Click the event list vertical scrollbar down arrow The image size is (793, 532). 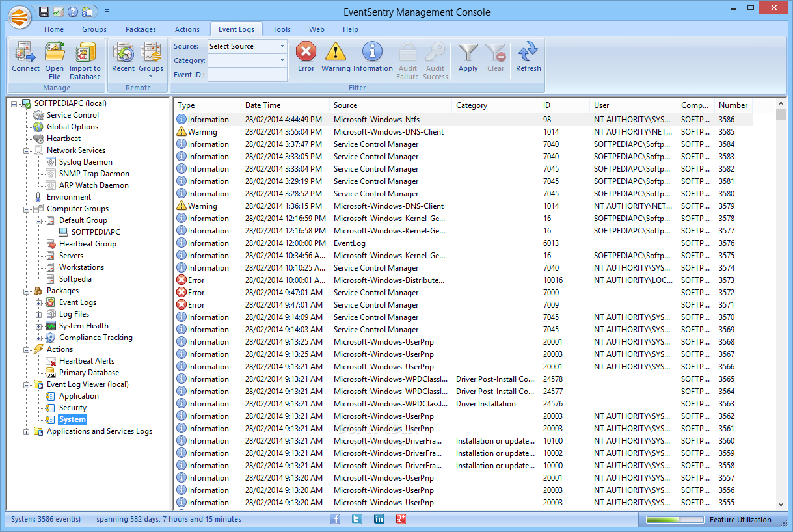click(x=781, y=504)
